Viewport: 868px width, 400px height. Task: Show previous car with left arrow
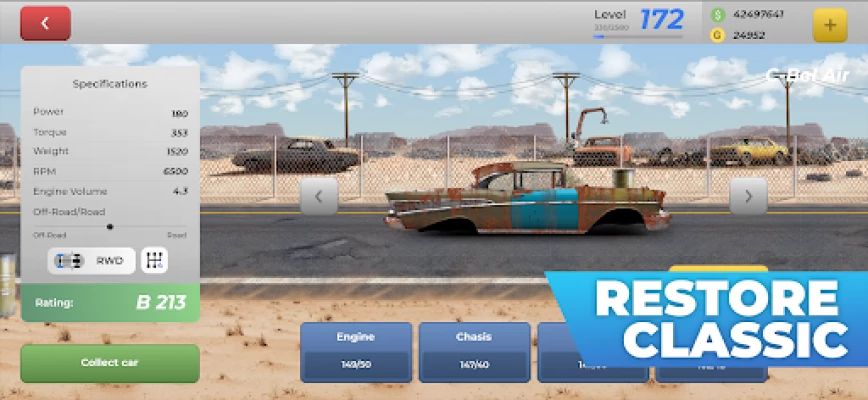pos(319,196)
